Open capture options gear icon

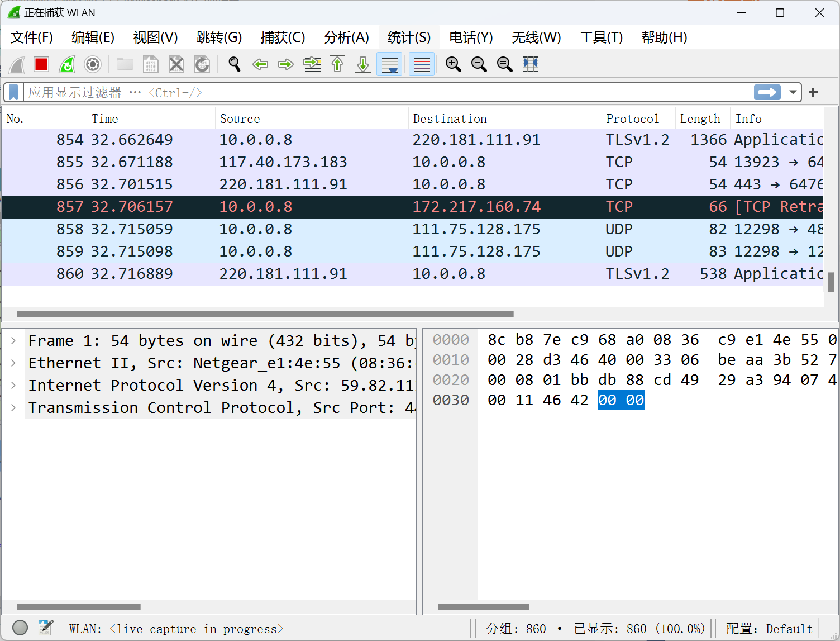(93, 64)
